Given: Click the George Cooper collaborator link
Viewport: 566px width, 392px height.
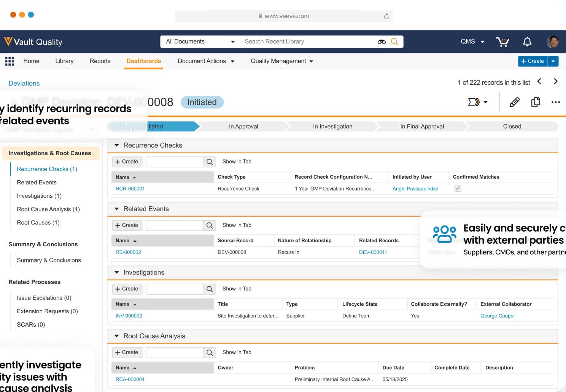Looking at the screenshot, I should (x=498, y=316).
